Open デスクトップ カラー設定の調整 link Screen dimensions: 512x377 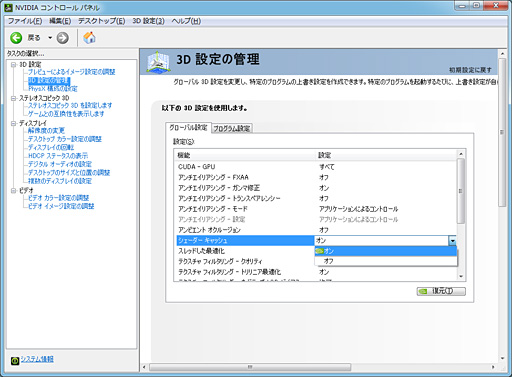point(65,139)
